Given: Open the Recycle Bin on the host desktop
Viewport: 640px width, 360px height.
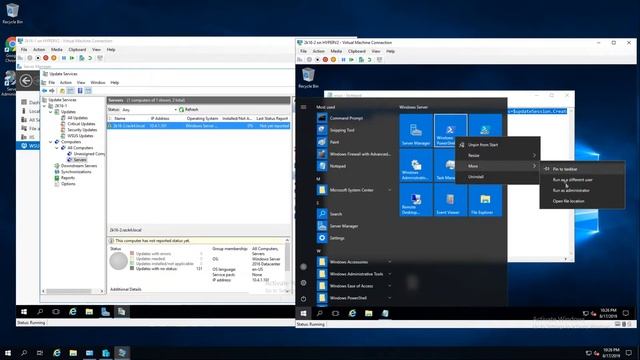Looking at the screenshot, I should 12,13.
